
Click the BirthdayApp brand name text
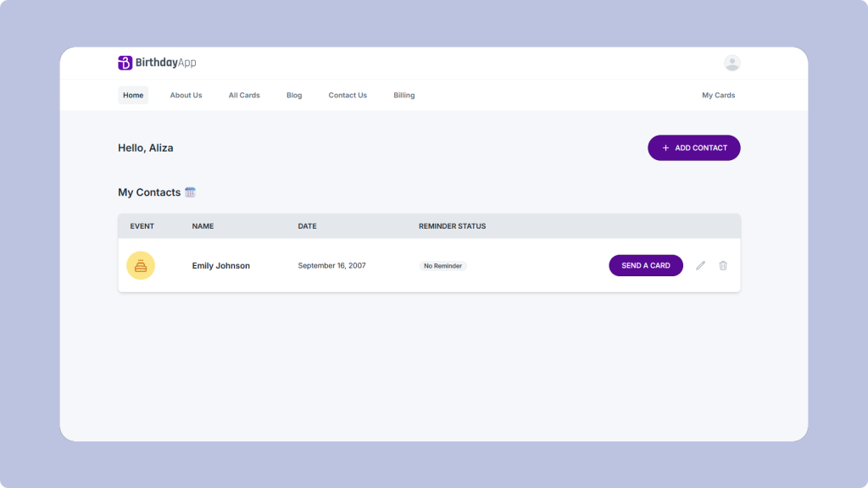coord(165,63)
